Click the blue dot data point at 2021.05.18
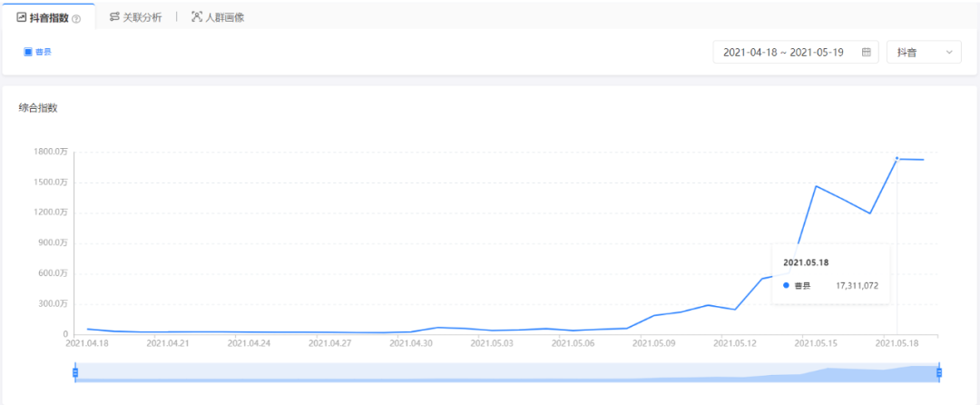980x405 pixels. 897,159
